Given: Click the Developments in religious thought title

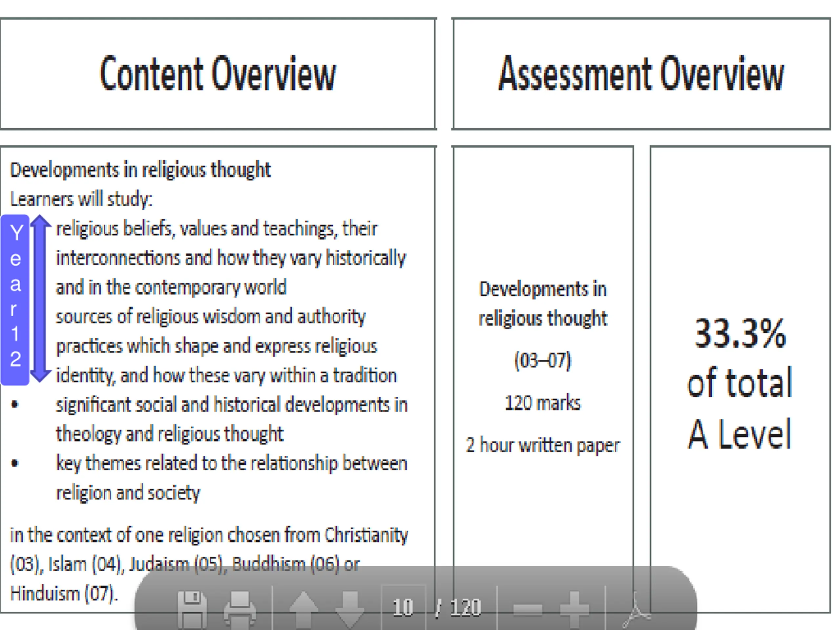Looking at the screenshot, I should click(x=140, y=170).
